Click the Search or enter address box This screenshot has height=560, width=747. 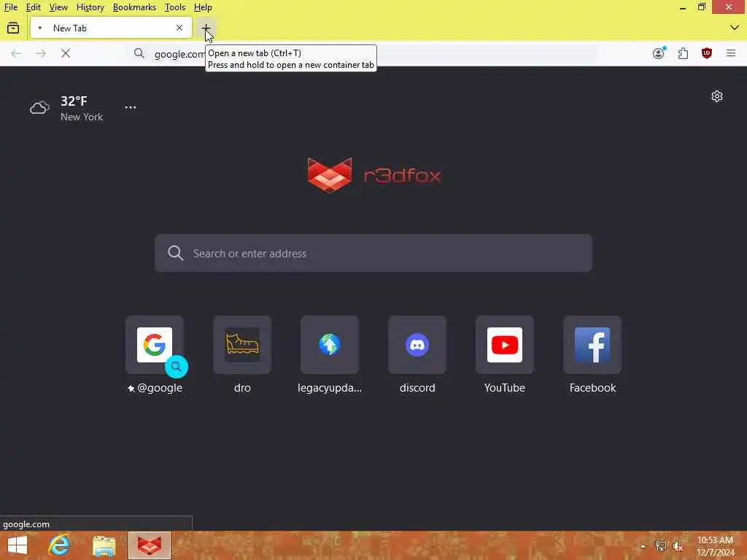pos(373,253)
